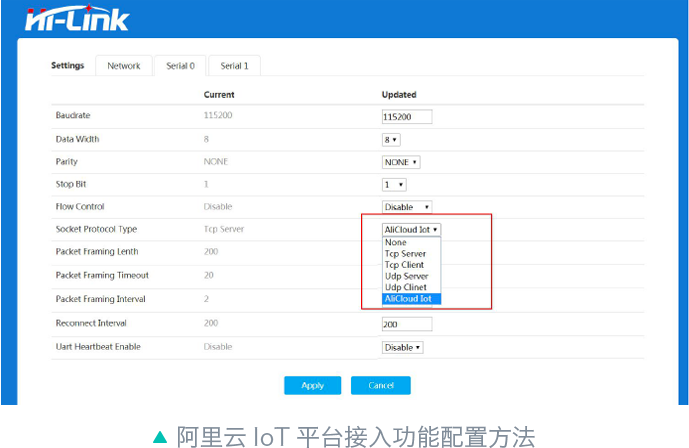Open the Flow Control dropdown
Viewport: 689px width, 448px height.
tap(407, 207)
